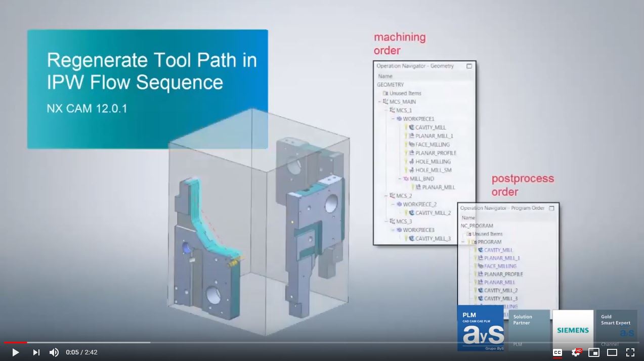644x361 pixels.
Task: Open the Siemens logo card
Action: click(573, 330)
